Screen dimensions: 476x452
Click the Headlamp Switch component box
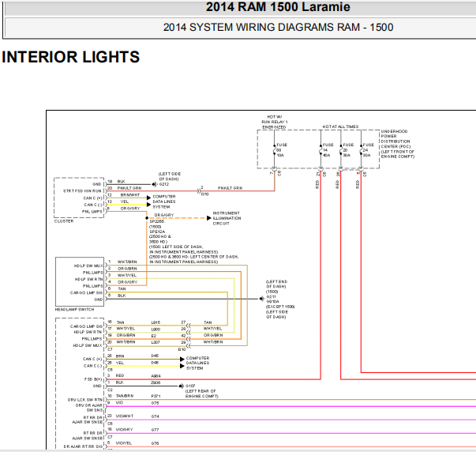click(x=80, y=282)
